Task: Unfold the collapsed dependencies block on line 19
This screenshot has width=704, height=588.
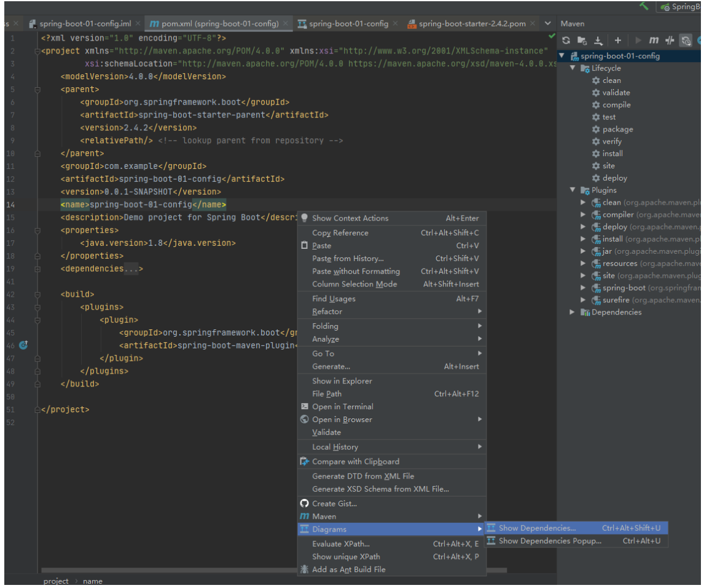Action: point(37,269)
